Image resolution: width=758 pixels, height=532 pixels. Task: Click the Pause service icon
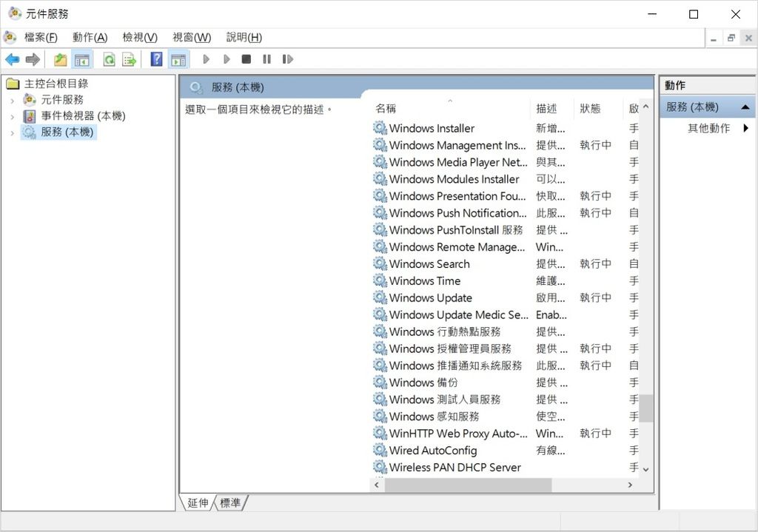(266, 59)
